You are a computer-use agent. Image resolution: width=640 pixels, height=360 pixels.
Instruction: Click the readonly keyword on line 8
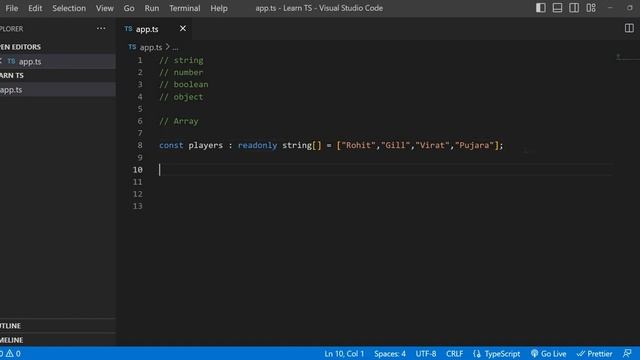click(x=257, y=145)
